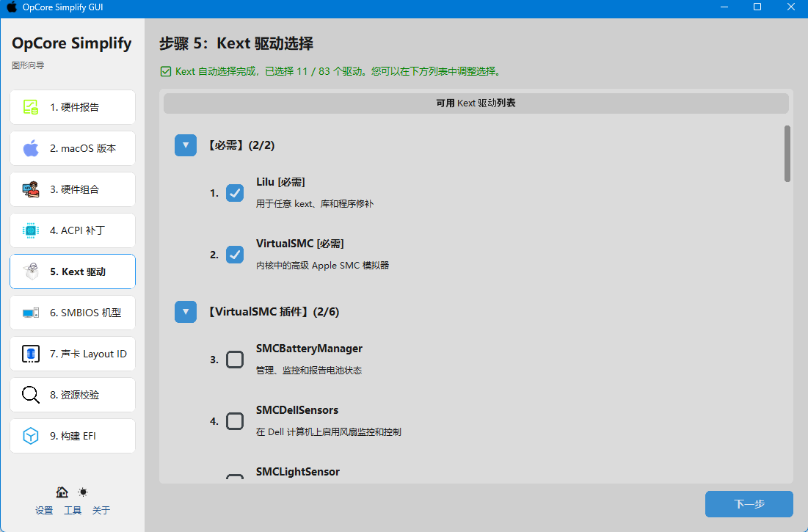The width and height of the screenshot is (808, 532).
Task: Maximize the OpCore Simplify GUI window
Action: 757,7
